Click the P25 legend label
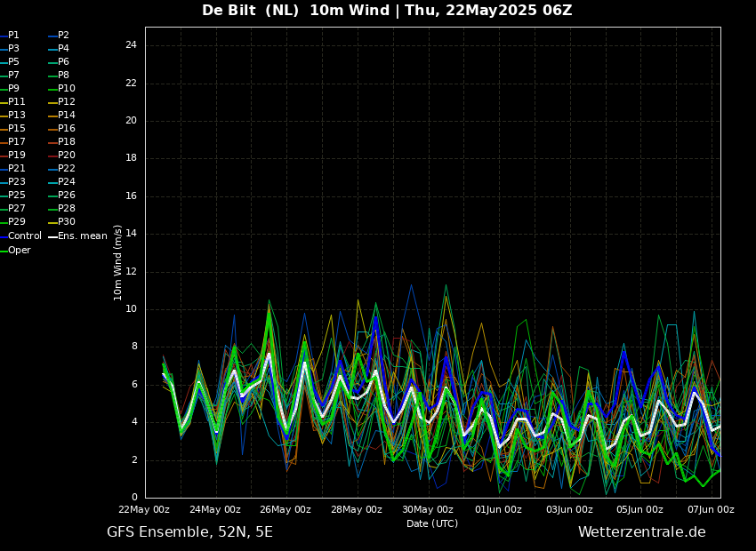The height and width of the screenshot is (551, 756). coord(16,196)
